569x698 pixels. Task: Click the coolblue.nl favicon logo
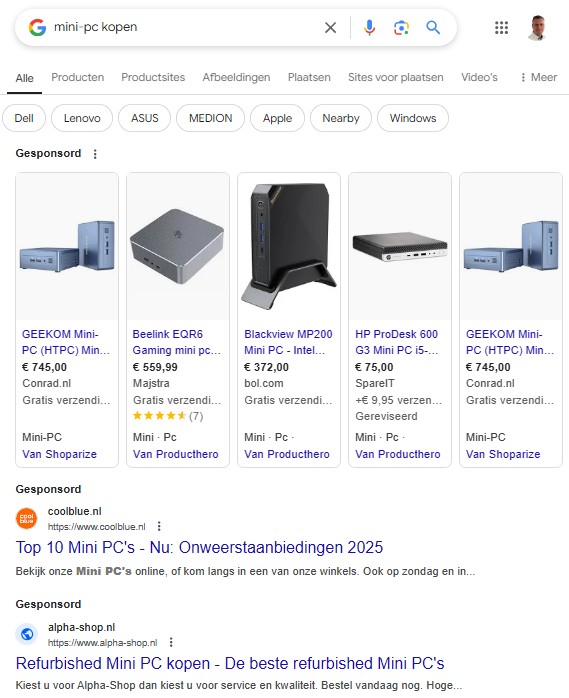(27, 519)
